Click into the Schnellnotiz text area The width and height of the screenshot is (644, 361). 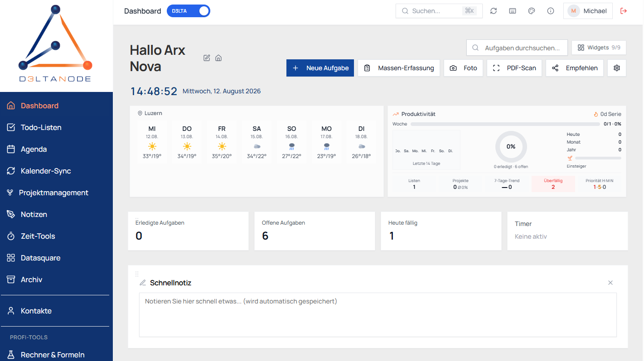378,315
